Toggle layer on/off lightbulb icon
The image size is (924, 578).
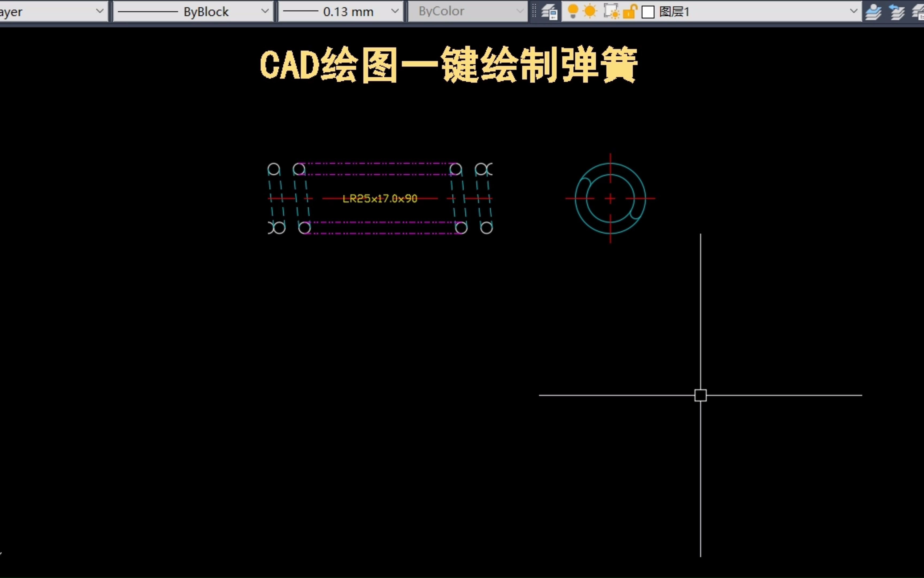(573, 11)
